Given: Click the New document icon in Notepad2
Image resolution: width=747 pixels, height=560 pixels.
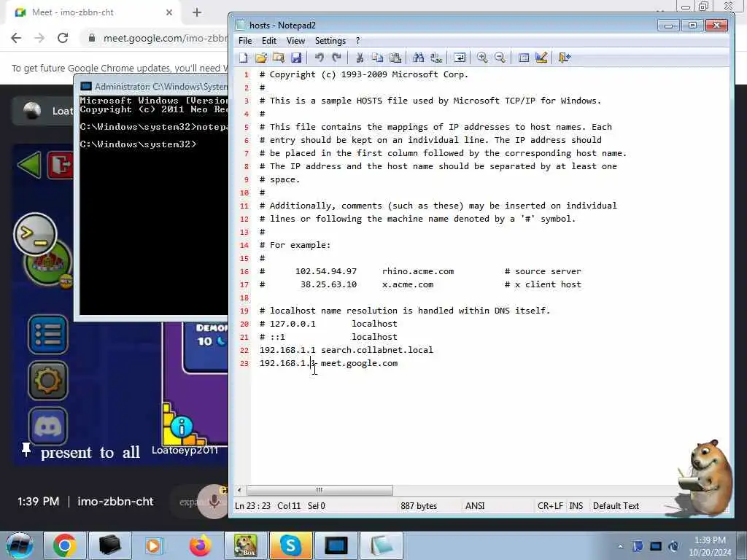Looking at the screenshot, I should coord(244,58).
